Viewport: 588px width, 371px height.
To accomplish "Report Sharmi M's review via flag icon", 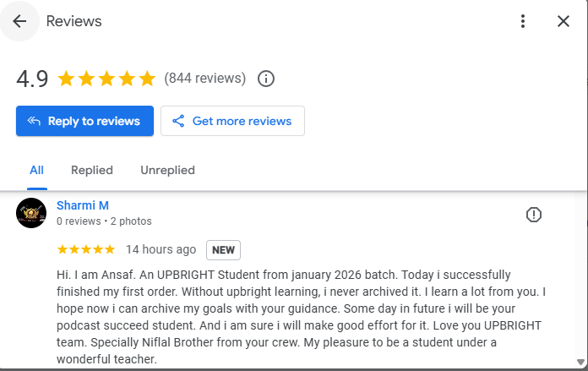I will 534,215.
